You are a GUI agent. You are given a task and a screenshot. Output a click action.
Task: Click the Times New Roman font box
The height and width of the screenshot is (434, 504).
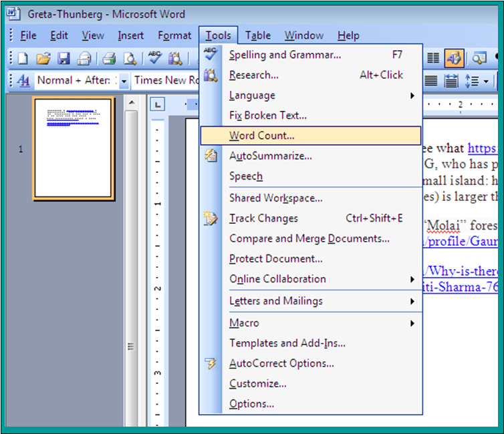click(166, 80)
